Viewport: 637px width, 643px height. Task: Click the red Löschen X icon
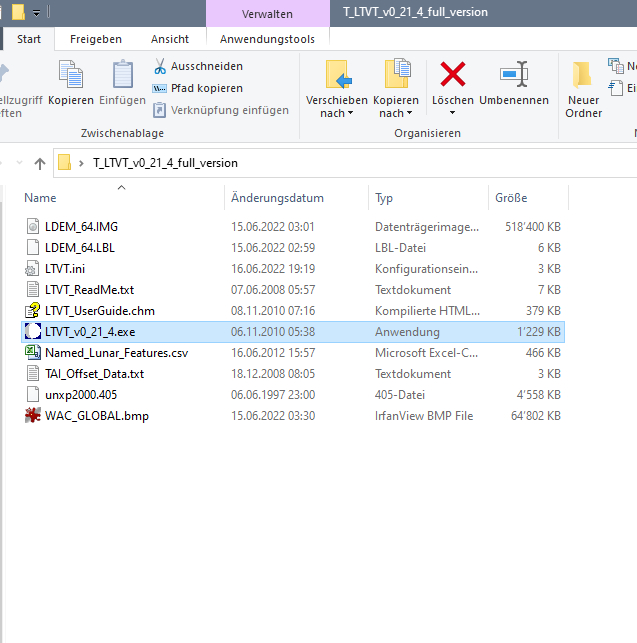point(452,74)
